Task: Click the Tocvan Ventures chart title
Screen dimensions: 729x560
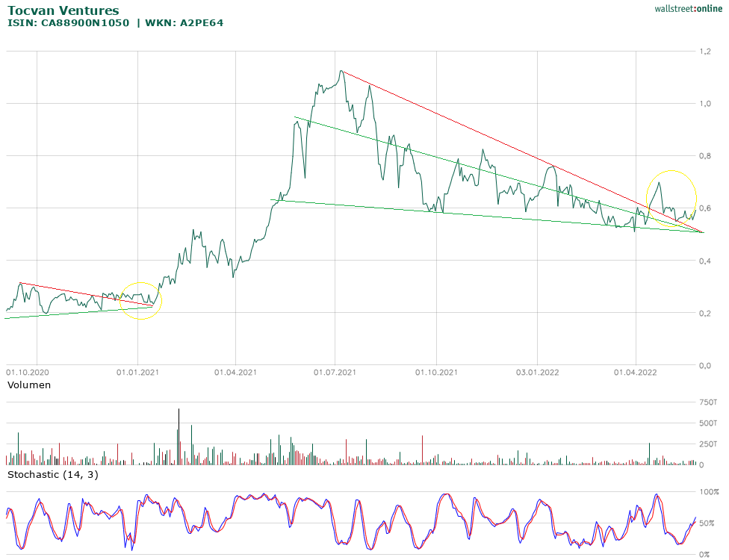Action: 63,10
